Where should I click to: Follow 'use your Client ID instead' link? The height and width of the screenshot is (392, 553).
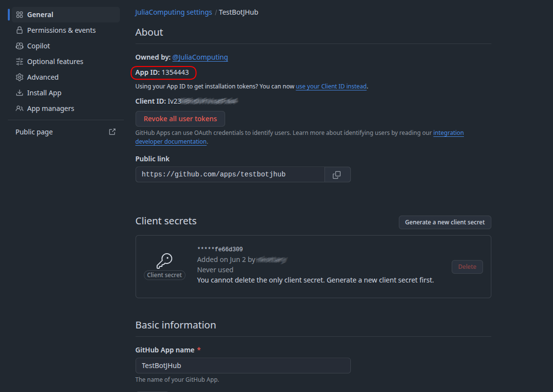(331, 87)
